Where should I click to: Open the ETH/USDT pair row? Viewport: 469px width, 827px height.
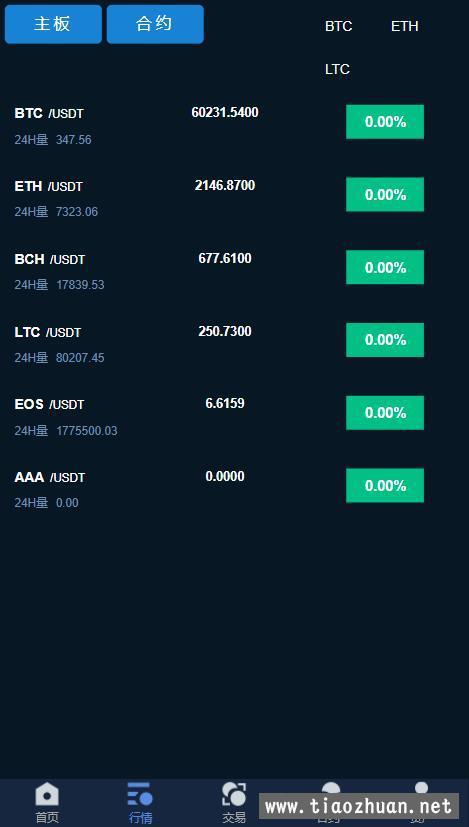[x=234, y=198]
